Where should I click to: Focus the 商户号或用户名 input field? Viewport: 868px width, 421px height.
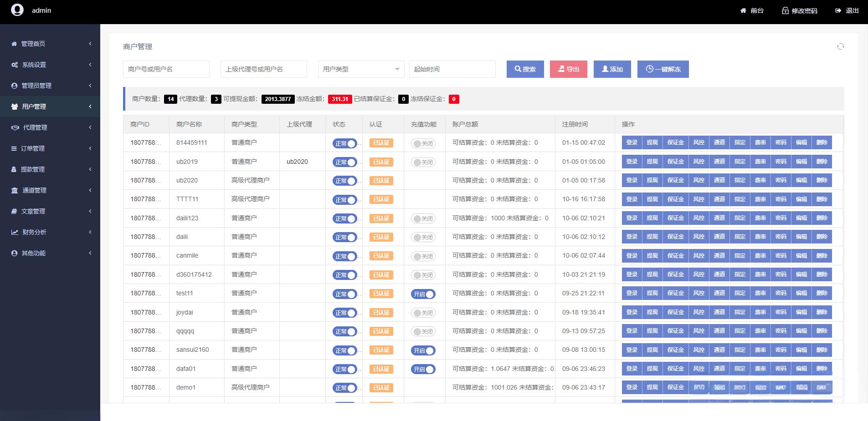point(166,69)
